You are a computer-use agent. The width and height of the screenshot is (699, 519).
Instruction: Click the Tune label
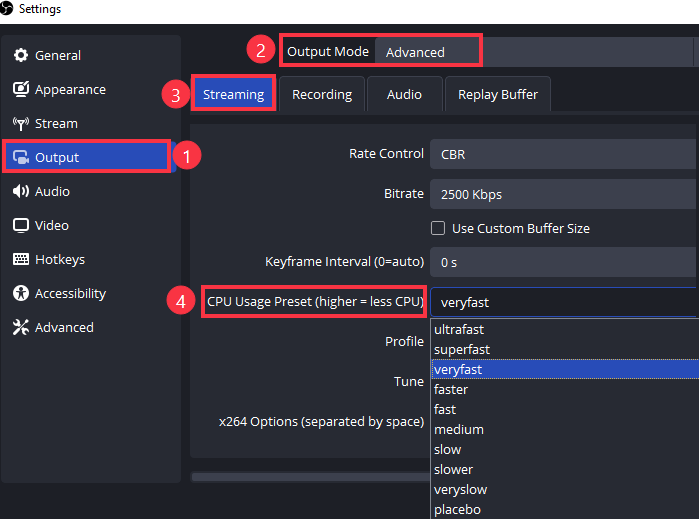(x=409, y=382)
